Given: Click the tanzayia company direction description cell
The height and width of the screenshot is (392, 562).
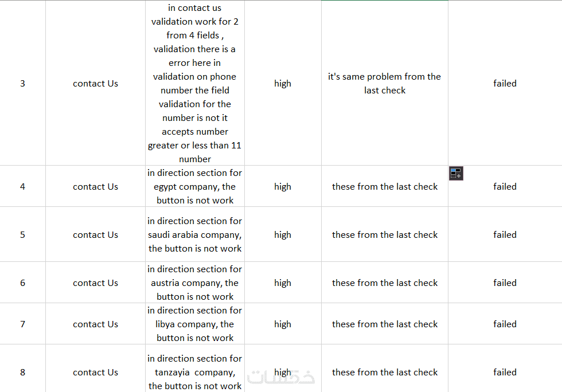Looking at the screenshot, I should 195,373.
